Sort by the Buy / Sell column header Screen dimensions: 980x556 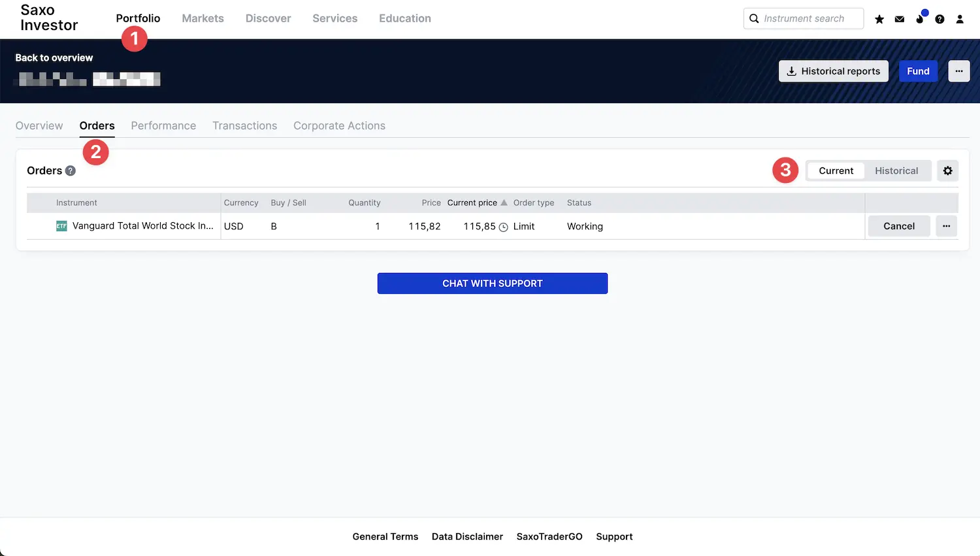(288, 203)
